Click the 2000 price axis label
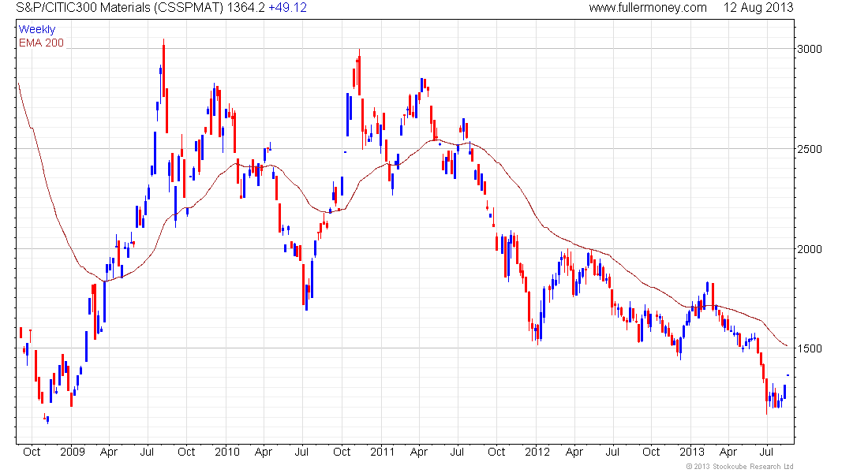Viewport: 868px width, 473px height. [x=810, y=249]
